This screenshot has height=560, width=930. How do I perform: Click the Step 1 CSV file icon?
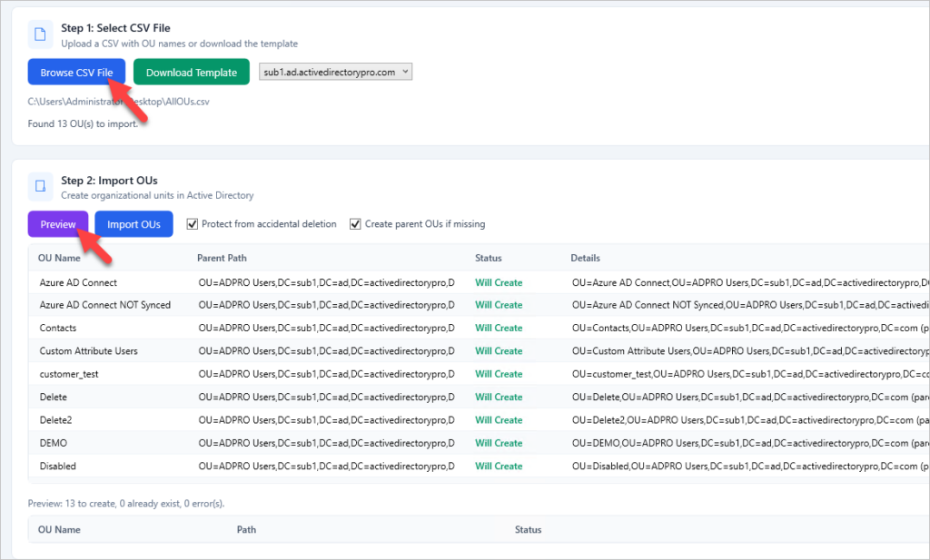point(40,34)
